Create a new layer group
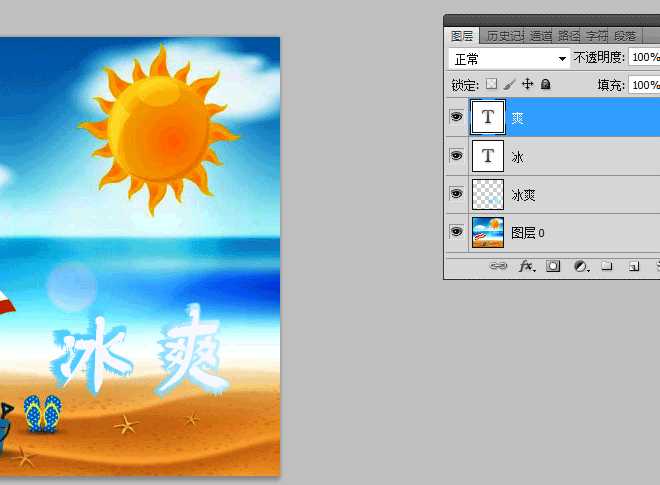Image resolution: width=660 pixels, height=485 pixels. pos(607,267)
